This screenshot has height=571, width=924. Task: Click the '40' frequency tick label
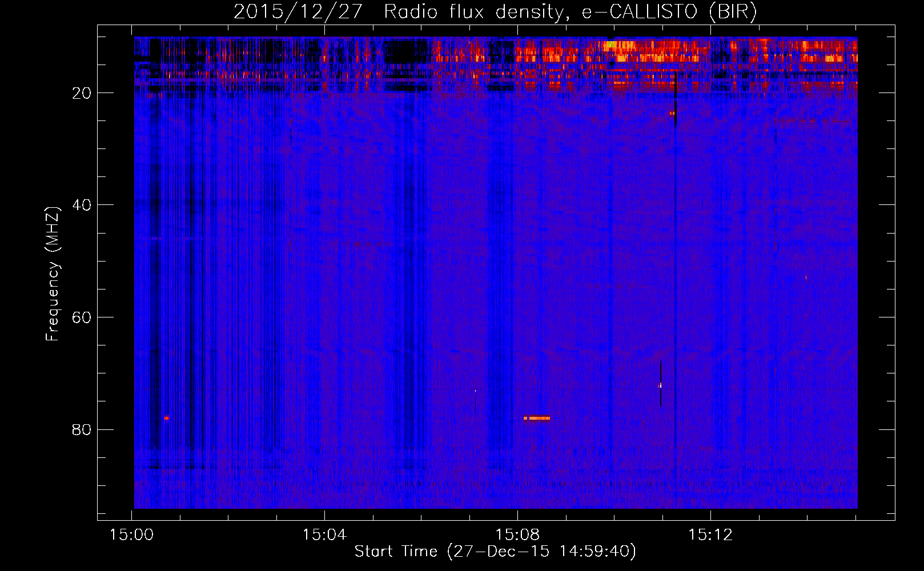click(82, 205)
